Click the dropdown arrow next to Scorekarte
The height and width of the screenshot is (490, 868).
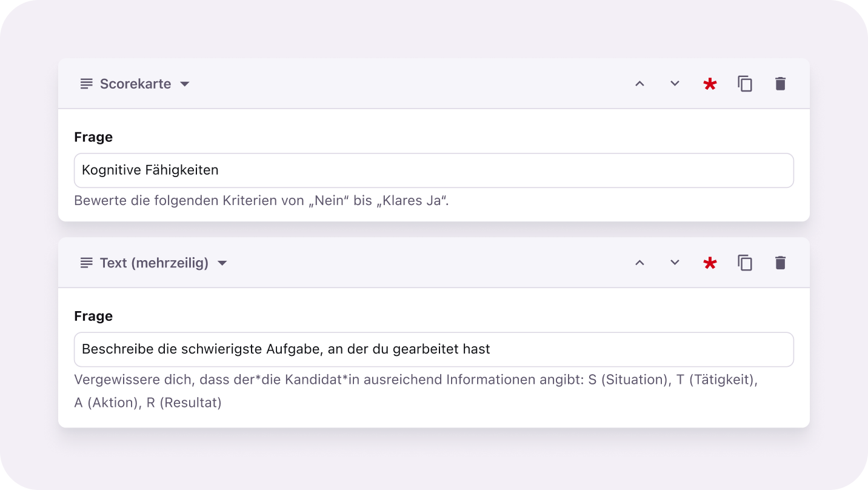pyautogui.click(x=185, y=84)
